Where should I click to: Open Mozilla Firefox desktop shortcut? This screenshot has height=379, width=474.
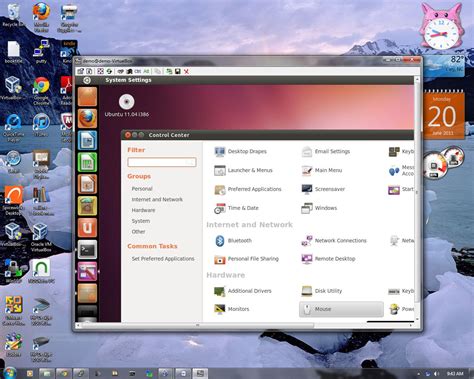pyautogui.click(x=41, y=18)
